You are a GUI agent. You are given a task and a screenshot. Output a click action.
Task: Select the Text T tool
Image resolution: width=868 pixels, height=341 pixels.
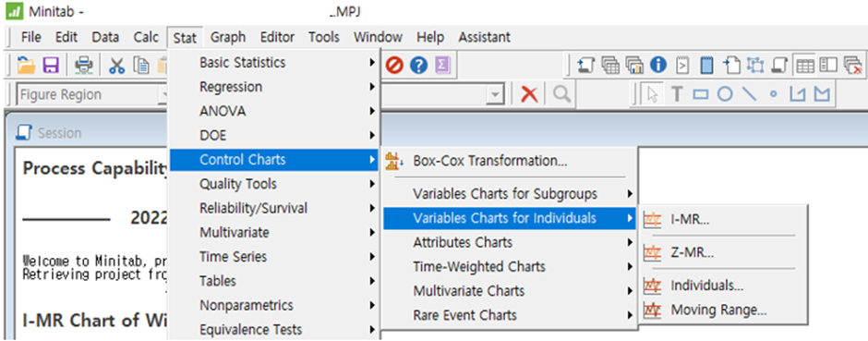pyautogui.click(x=677, y=94)
